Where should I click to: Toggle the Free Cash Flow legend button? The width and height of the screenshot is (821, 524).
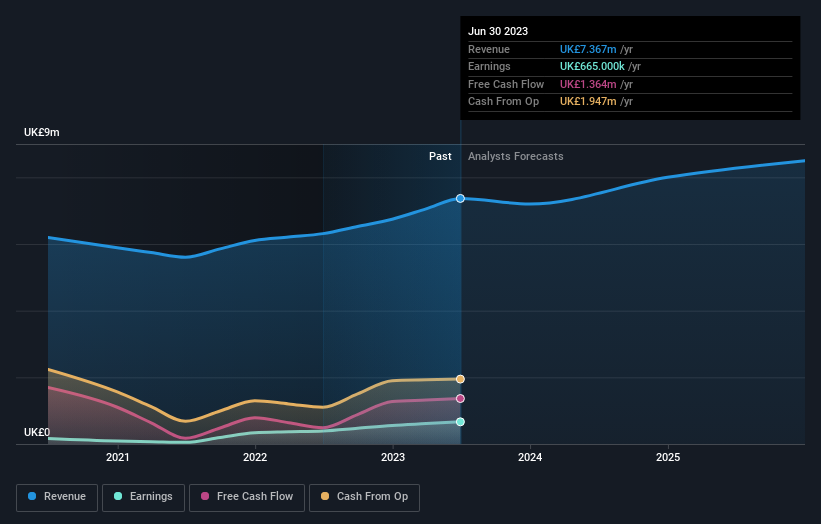[247, 497]
